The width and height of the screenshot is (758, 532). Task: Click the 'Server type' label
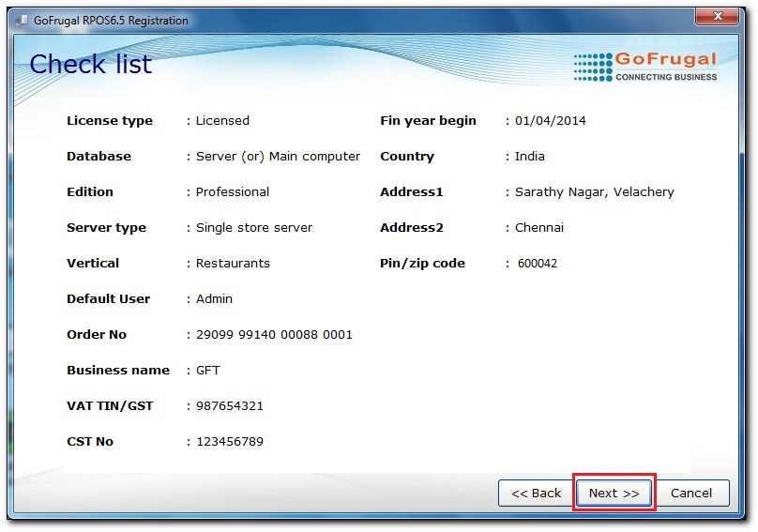pyautogui.click(x=106, y=228)
